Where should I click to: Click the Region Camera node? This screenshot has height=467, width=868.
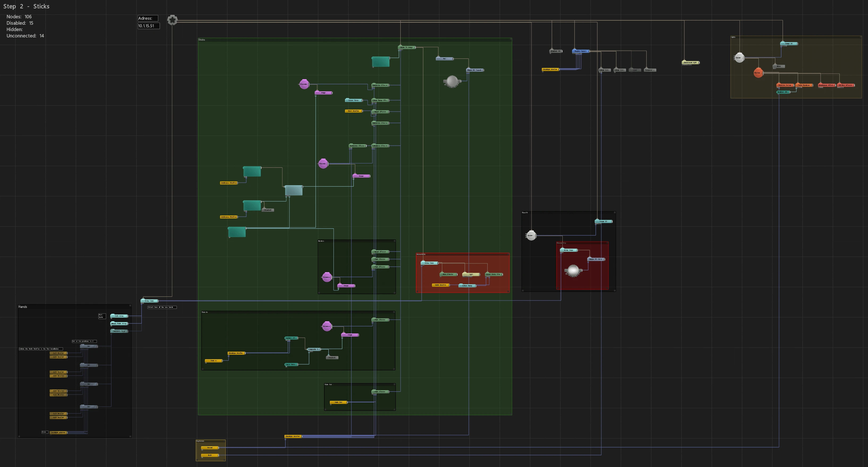(x=581, y=51)
